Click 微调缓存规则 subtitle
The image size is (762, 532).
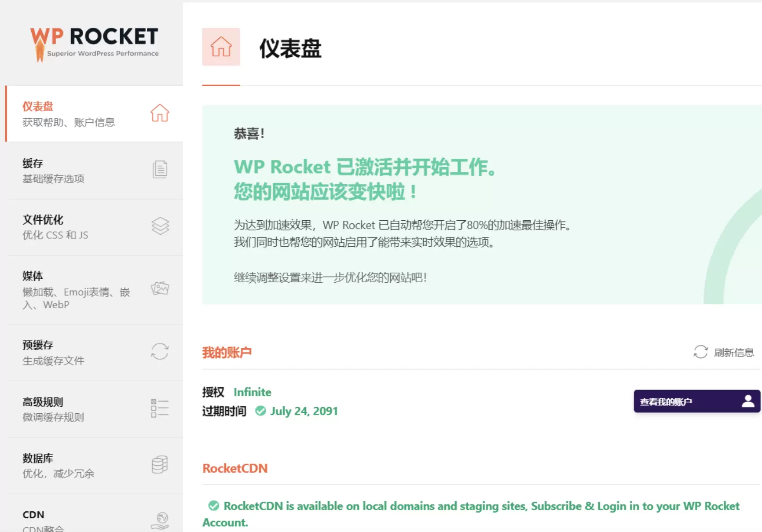(x=53, y=417)
